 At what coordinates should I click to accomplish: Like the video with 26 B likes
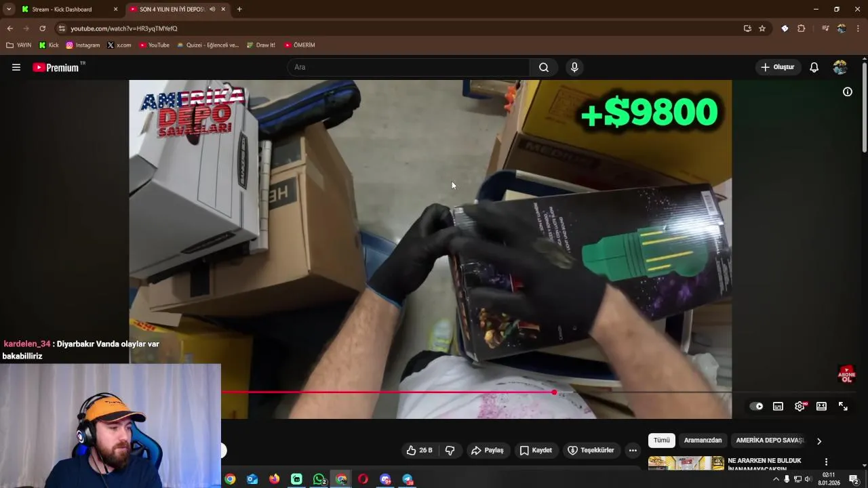(419, 450)
